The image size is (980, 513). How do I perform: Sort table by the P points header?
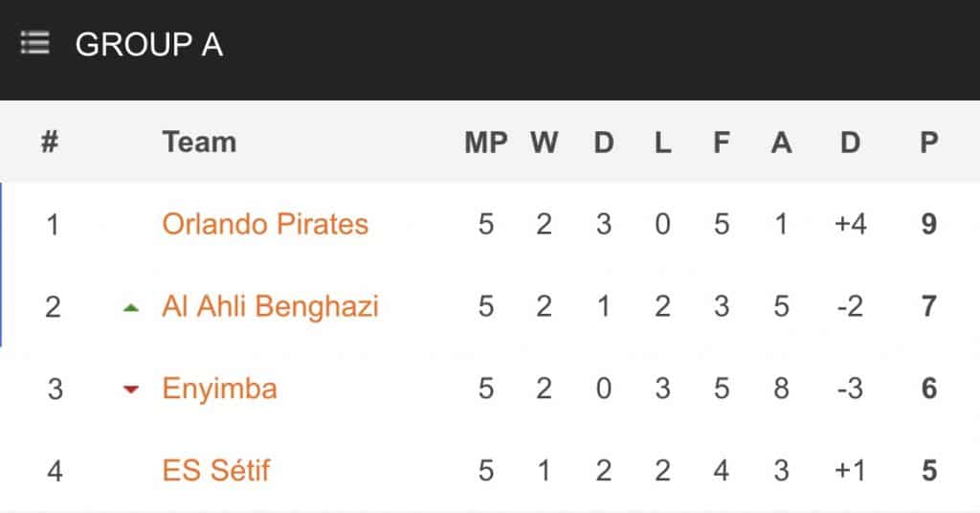coord(928,143)
